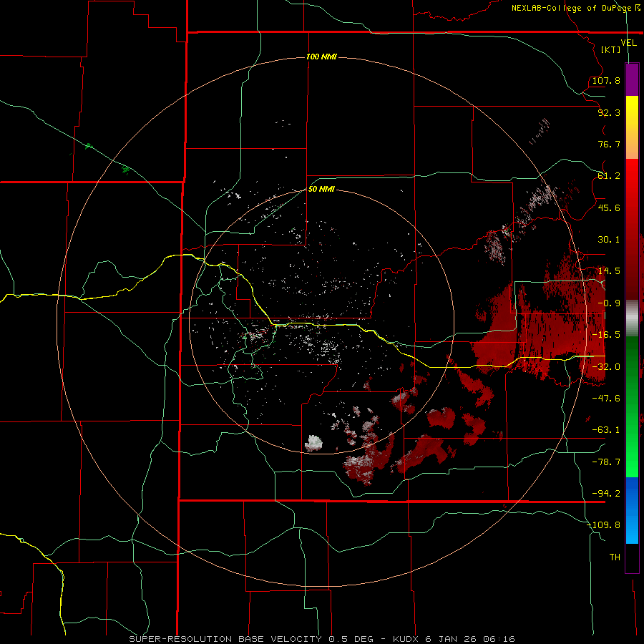The image size is (644, 644).
Task: Click the 30.1 velocity scale value
Action: 609,240
